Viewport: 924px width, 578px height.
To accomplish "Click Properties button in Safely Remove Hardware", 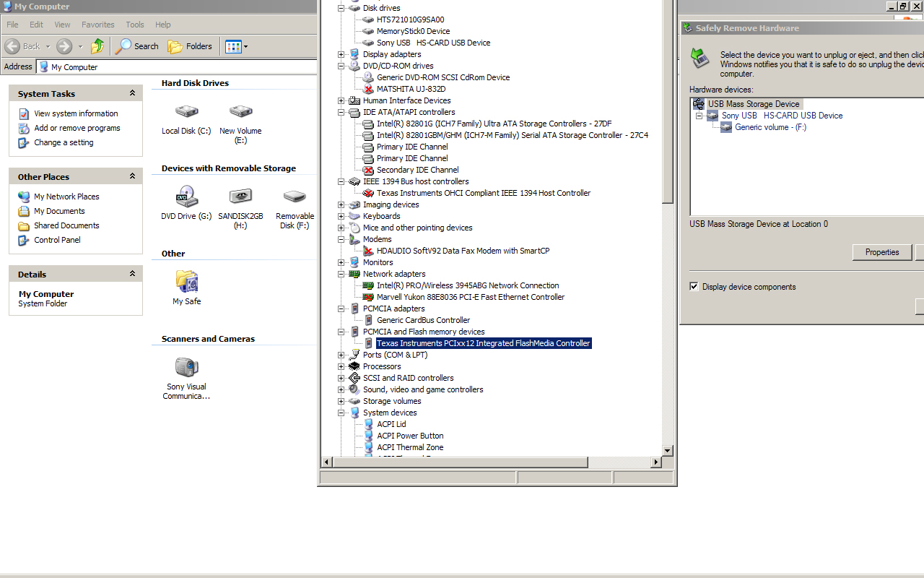I will point(882,252).
